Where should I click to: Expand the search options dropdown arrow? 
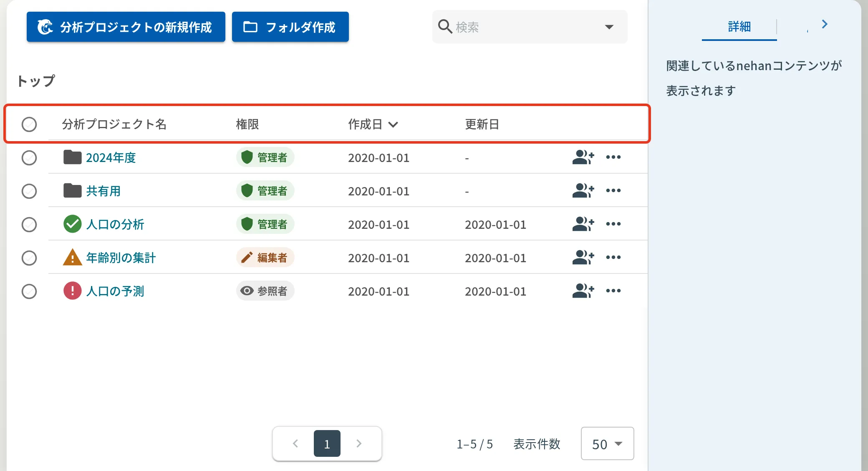(x=609, y=27)
